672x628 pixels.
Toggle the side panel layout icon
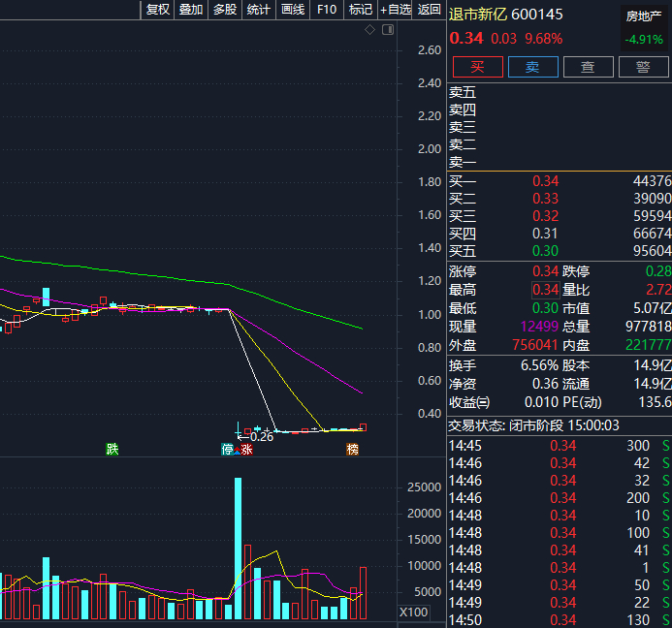click(x=388, y=29)
